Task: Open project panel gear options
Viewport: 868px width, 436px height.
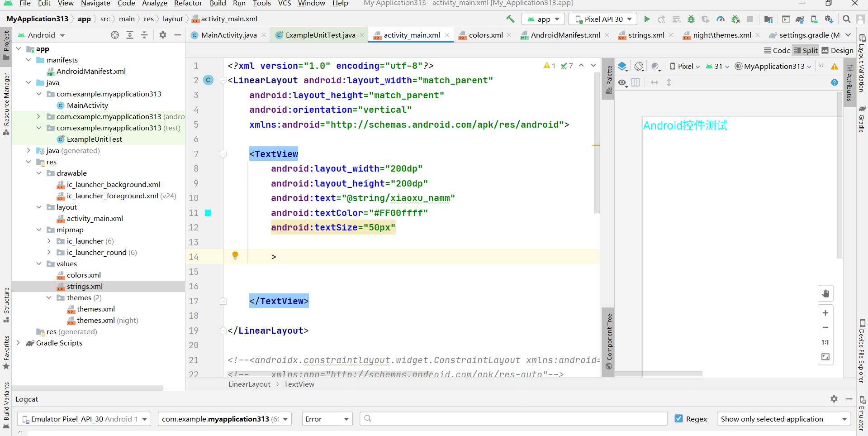Action: pyautogui.click(x=163, y=35)
